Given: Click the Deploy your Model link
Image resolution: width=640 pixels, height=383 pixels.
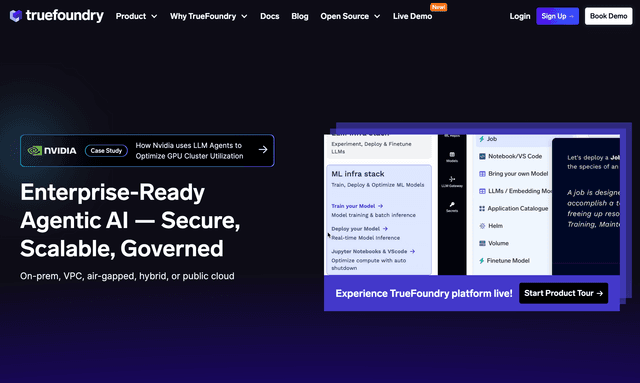Looking at the screenshot, I should tap(359, 229).
